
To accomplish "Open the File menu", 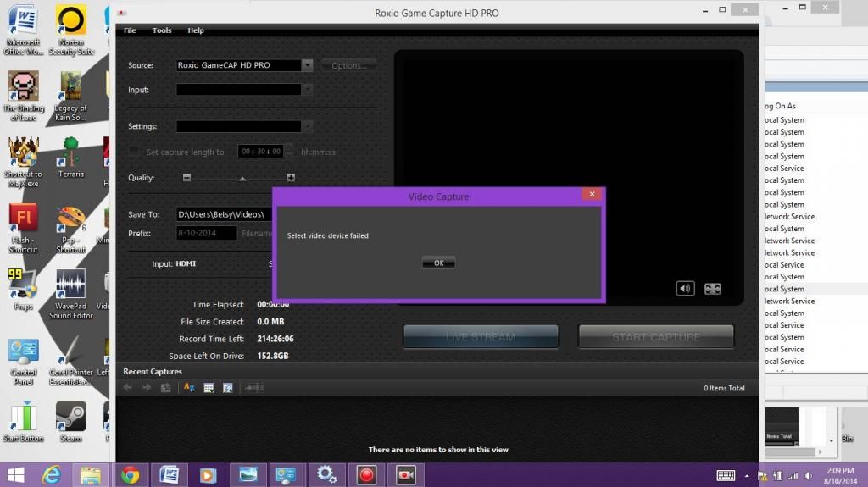I will point(130,30).
